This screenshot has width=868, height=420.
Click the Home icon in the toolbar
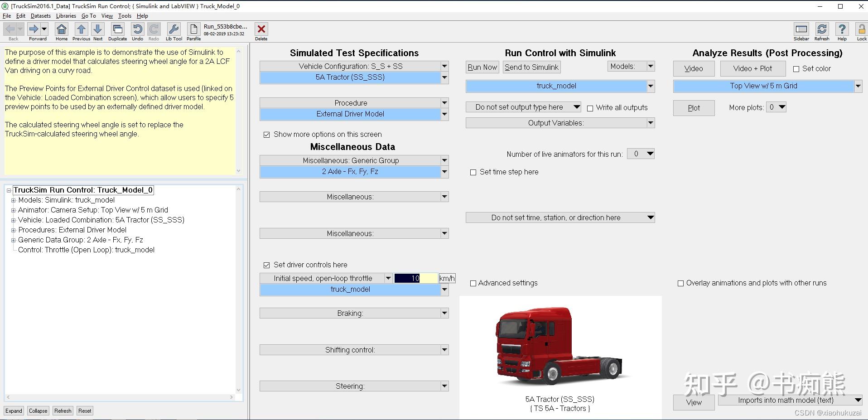(61, 29)
